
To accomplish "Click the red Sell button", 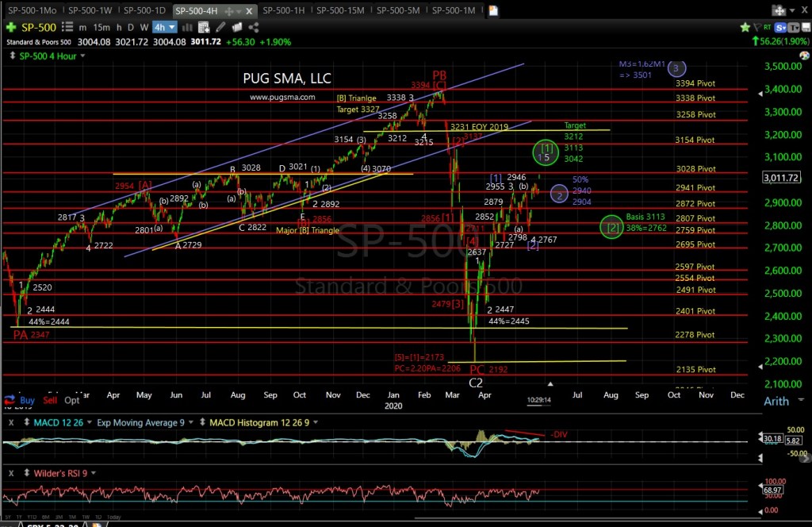I will [x=50, y=400].
